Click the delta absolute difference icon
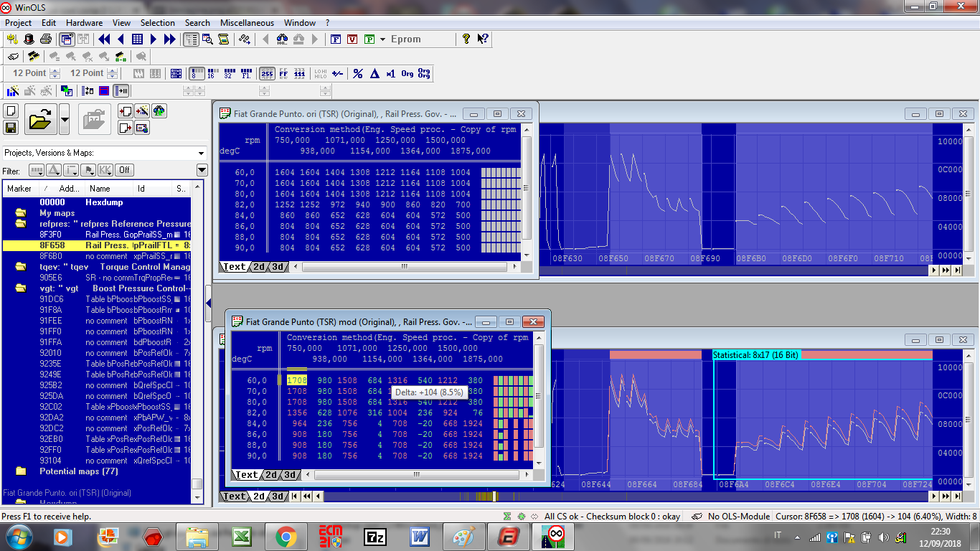 (374, 73)
